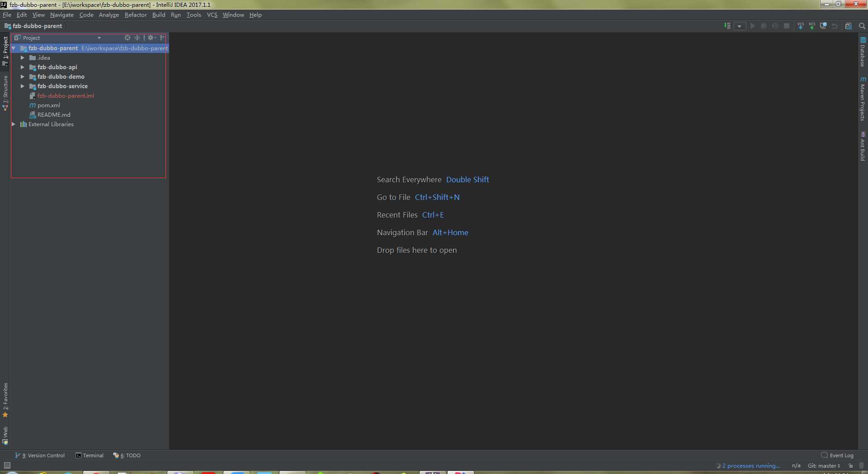Open the Navigate menu

click(62, 14)
